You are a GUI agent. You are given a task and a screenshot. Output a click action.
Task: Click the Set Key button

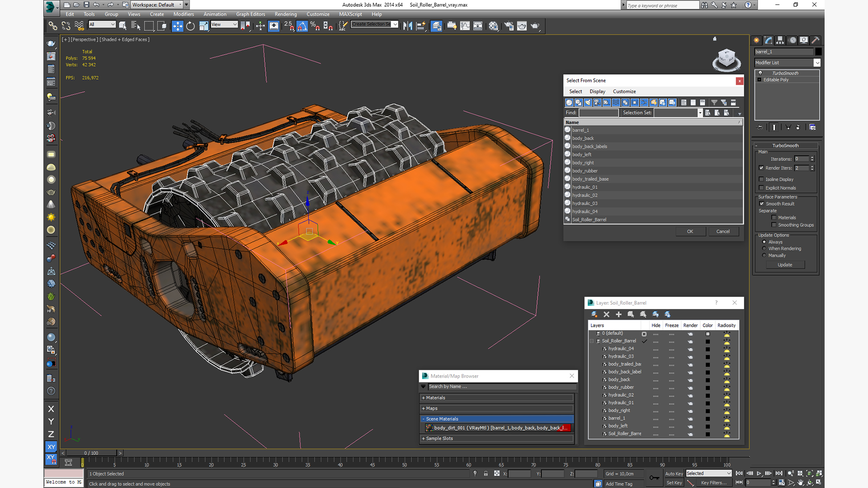[674, 483]
